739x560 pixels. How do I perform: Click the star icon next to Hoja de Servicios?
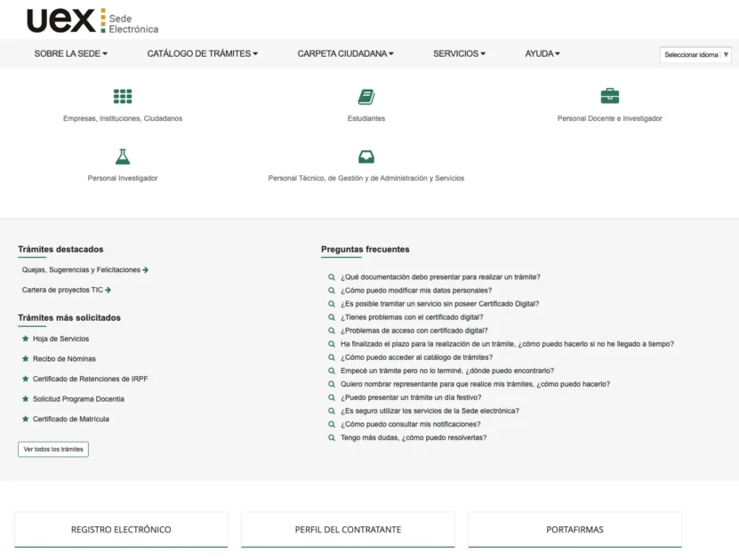coord(26,339)
